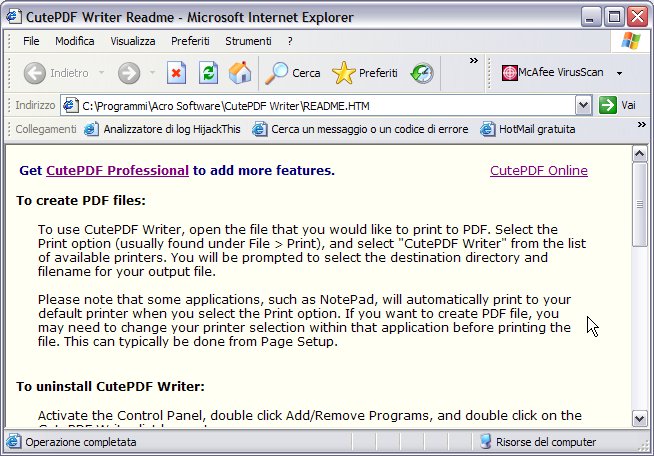This screenshot has width=654, height=456.
Task: Follow the CutePDF Professional link
Action: point(117,171)
